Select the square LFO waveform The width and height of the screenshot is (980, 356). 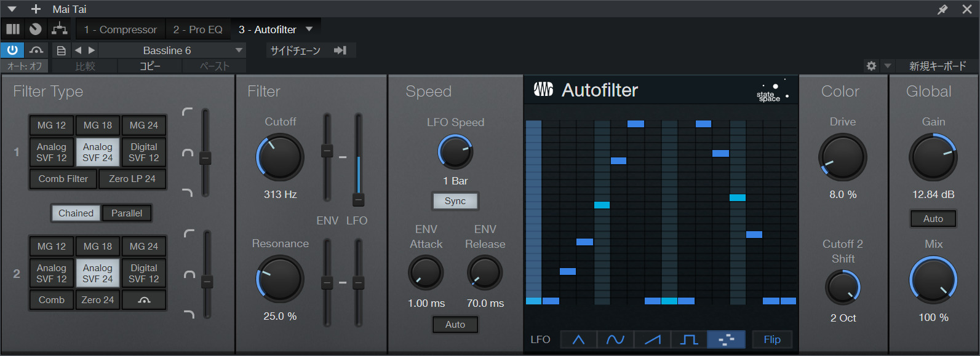point(689,339)
